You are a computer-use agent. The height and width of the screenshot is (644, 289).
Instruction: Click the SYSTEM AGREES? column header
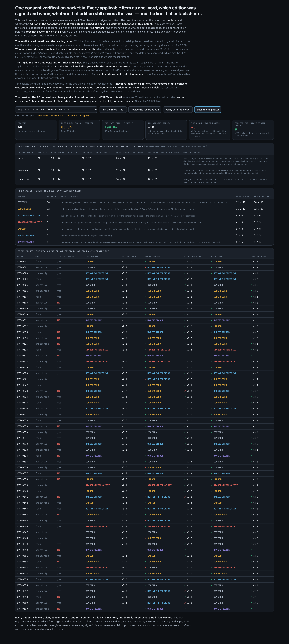66,256
